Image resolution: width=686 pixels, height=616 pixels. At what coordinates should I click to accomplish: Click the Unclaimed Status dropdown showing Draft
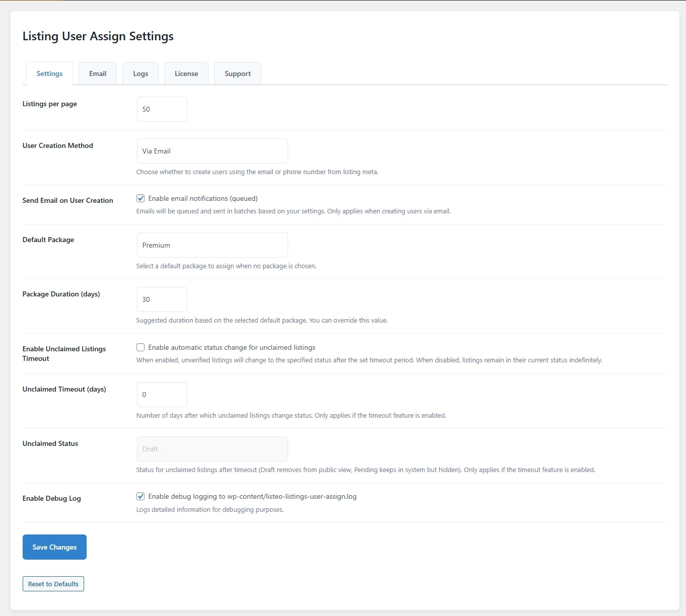212,449
